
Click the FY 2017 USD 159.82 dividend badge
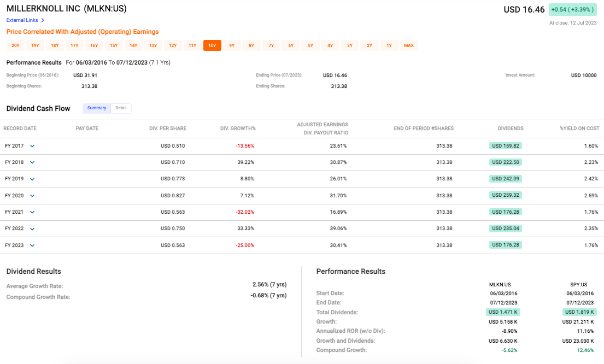tap(506, 146)
